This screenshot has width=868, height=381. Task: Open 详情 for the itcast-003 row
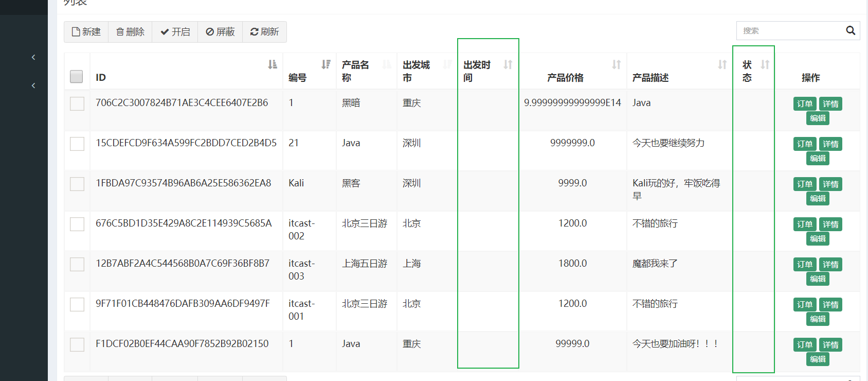(x=830, y=265)
